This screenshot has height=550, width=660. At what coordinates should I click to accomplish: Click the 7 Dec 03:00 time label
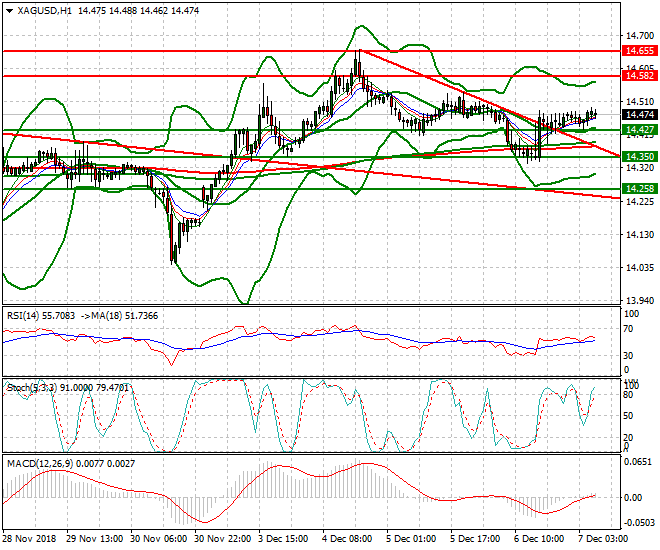pyautogui.click(x=604, y=539)
